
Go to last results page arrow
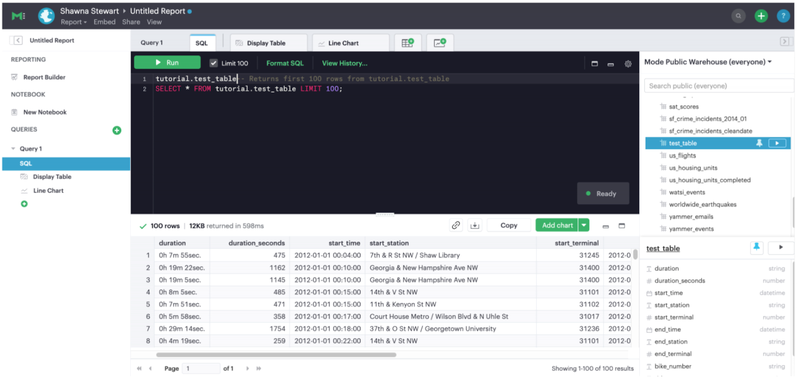pyautogui.click(x=259, y=369)
